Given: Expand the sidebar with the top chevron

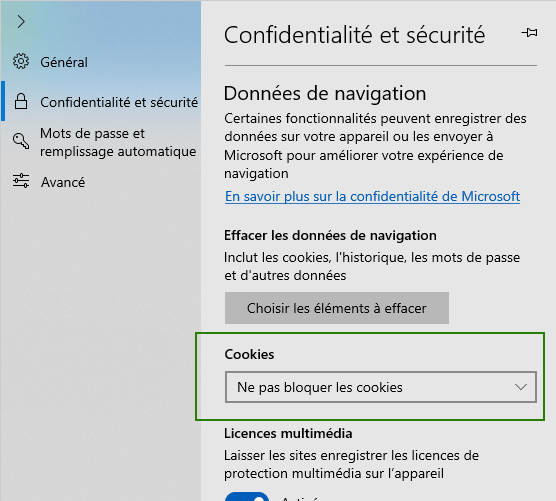Looking at the screenshot, I should (21, 22).
